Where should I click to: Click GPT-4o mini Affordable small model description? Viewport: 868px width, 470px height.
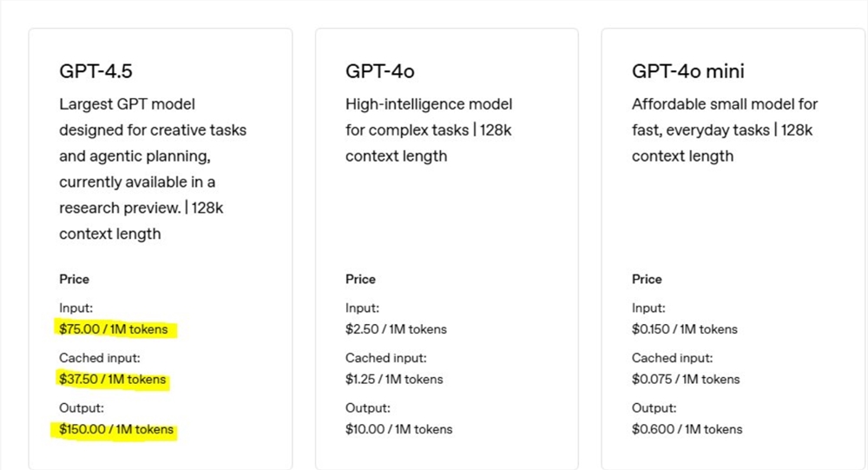(725, 130)
